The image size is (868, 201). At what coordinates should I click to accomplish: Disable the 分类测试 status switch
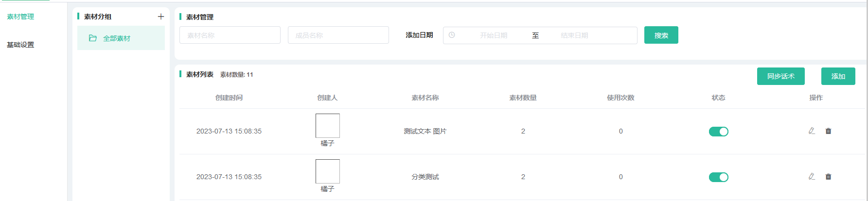click(x=718, y=177)
